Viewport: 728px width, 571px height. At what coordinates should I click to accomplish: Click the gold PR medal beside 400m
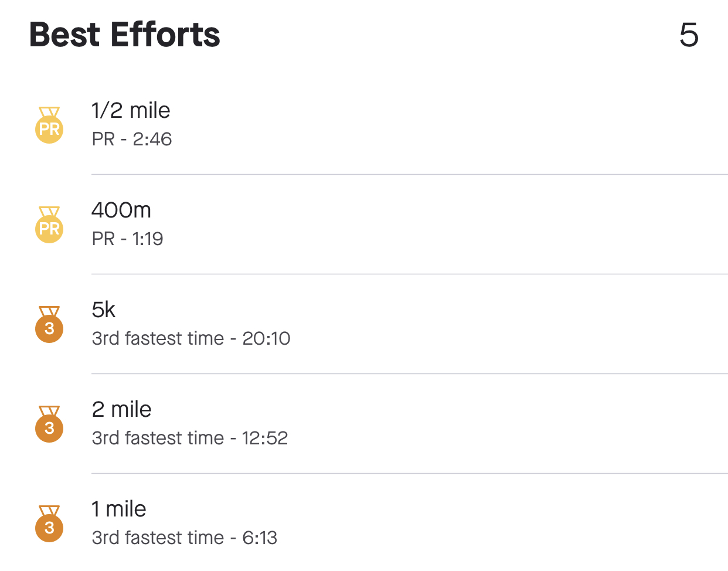click(49, 226)
